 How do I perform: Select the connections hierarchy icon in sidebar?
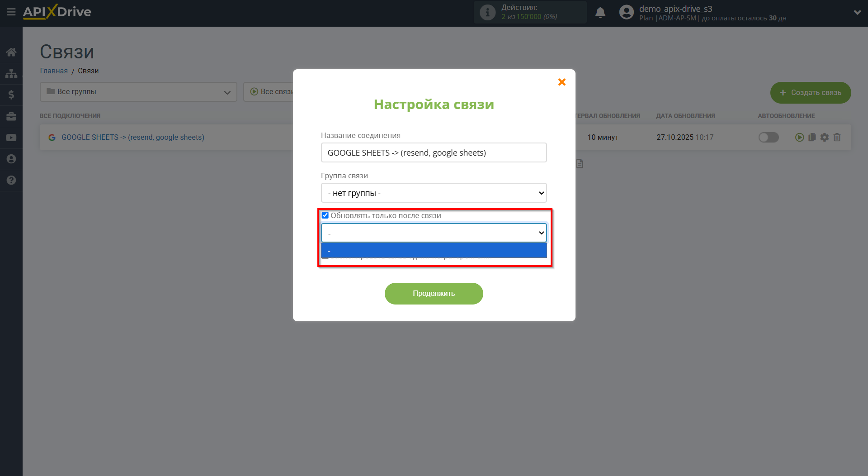click(11, 73)
